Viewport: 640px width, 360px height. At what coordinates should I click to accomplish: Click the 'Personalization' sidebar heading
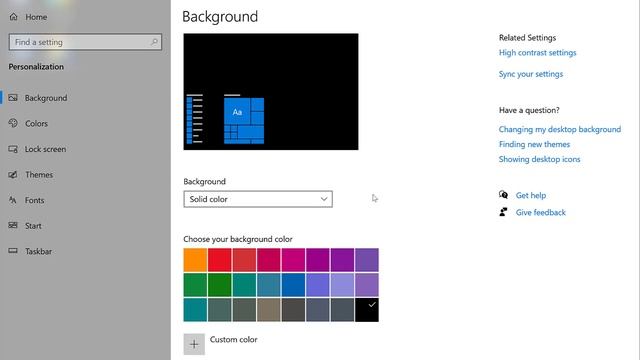point(36,67)
